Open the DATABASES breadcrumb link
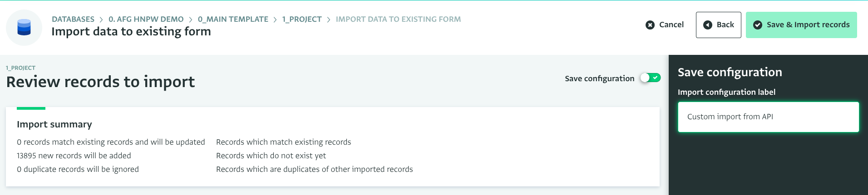 coord(73,19)
